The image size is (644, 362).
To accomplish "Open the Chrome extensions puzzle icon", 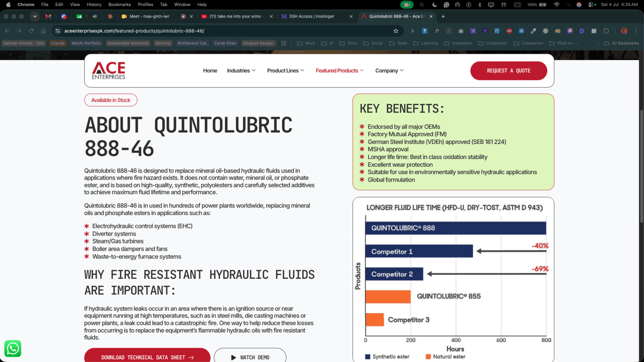I will pos(606,31).
